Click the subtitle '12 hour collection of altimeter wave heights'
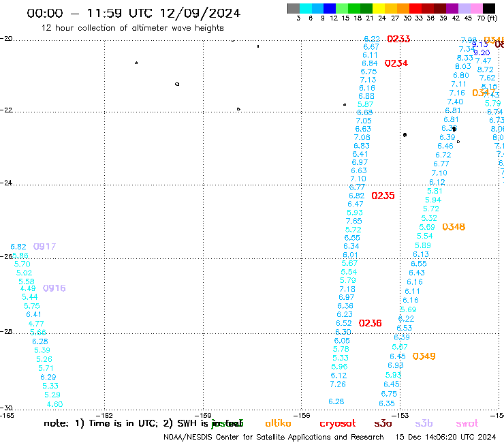This screenshot has width=504, height=443. click(132, 28)
